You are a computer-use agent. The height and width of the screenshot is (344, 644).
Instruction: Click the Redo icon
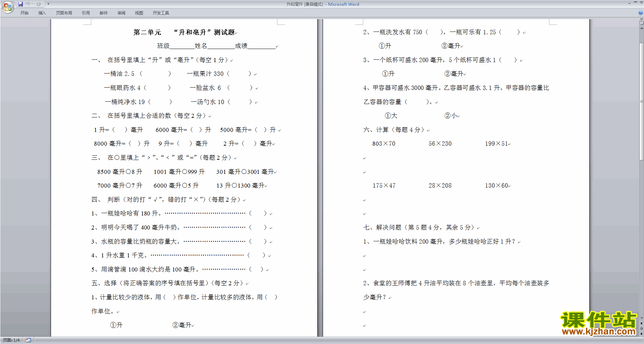tap(39, 4)
